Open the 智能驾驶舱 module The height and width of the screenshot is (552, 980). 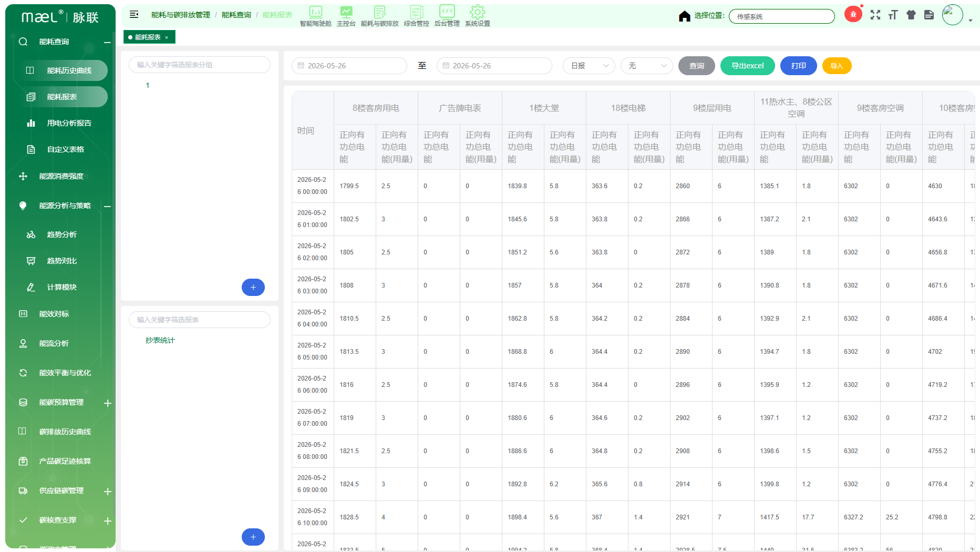pos(315,16)
